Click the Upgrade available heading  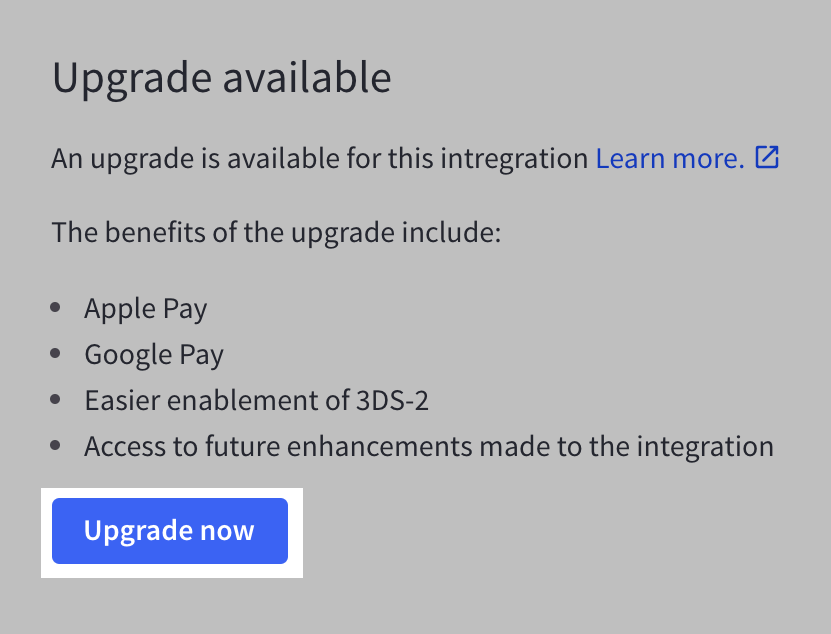point(221,78)
